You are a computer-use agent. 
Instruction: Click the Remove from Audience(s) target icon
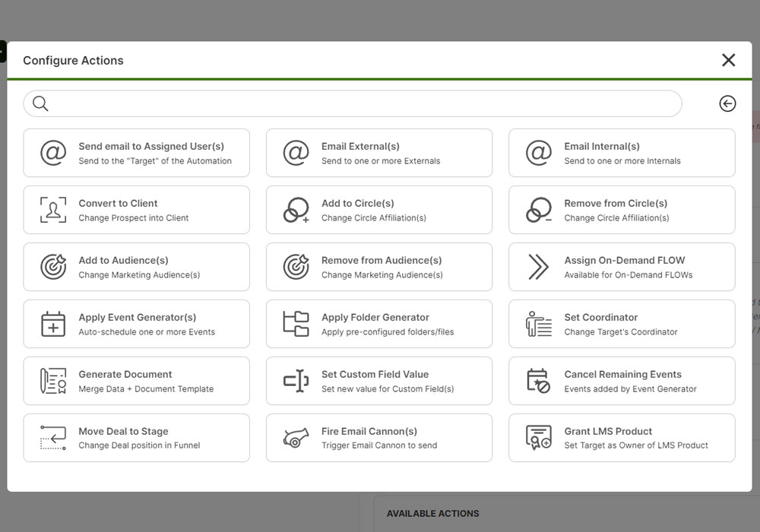[x=296, y=267]
